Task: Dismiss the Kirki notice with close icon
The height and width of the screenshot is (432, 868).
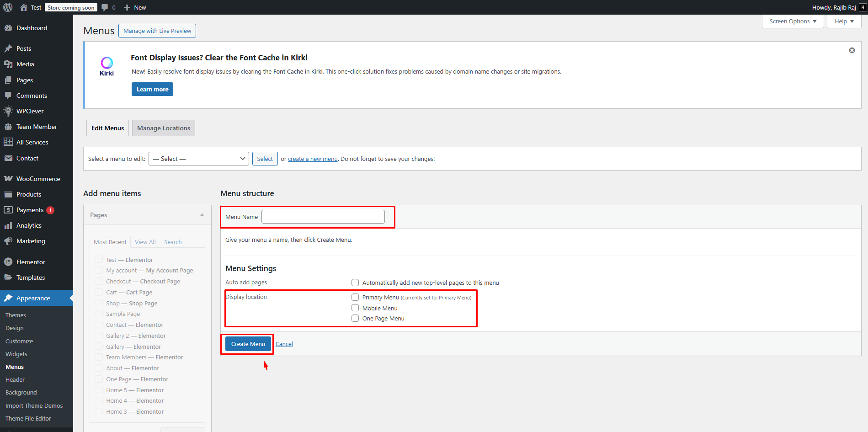Action: click(852, 50)
